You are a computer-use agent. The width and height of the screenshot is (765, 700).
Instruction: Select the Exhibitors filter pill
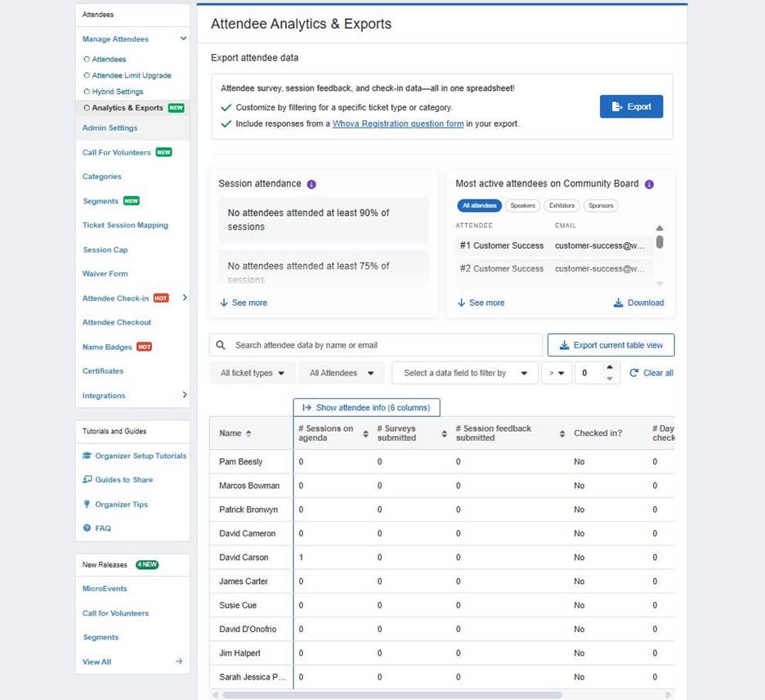[561, 205]
